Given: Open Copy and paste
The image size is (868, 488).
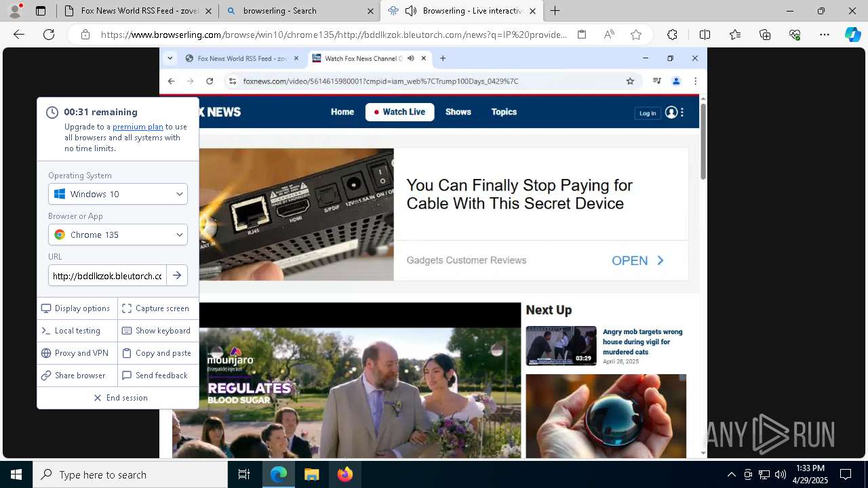Looking at the screenshot, I should [x=157, y=353].
